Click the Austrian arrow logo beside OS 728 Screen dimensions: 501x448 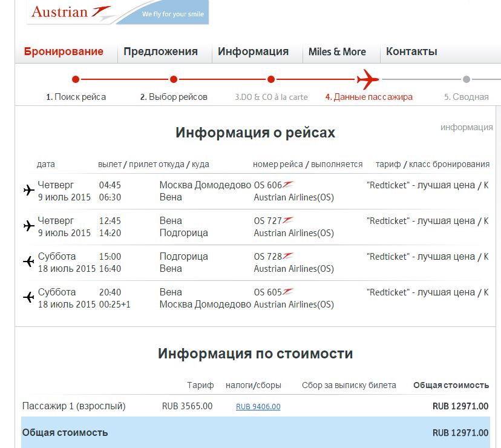pyautogui.click(x=288, y=256)
